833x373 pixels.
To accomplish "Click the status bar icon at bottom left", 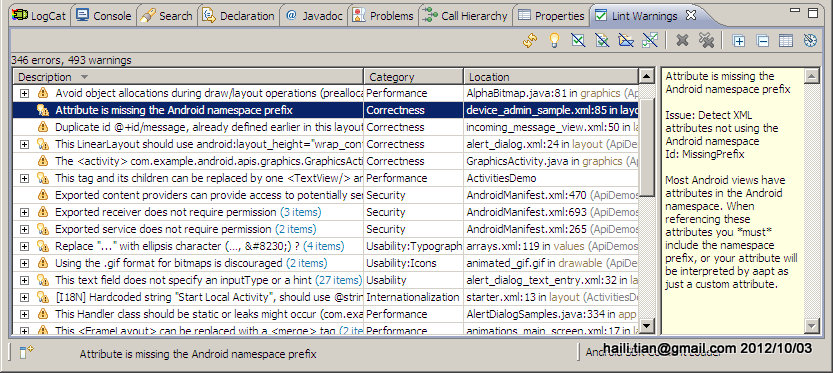I will (x=27, y=352).
